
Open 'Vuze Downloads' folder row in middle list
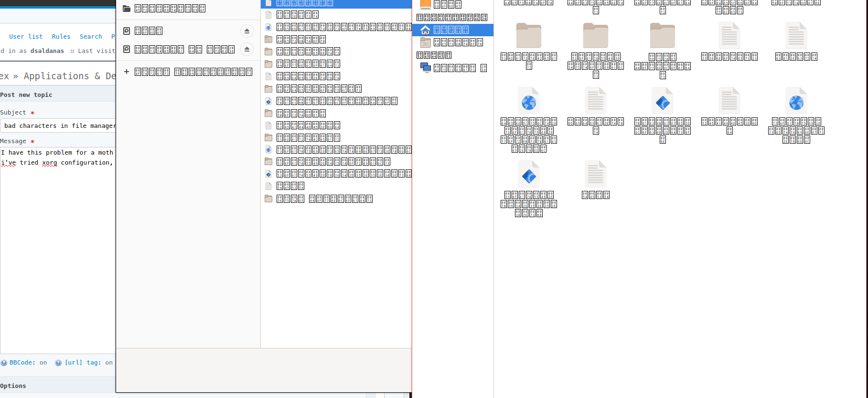[336, 199]
